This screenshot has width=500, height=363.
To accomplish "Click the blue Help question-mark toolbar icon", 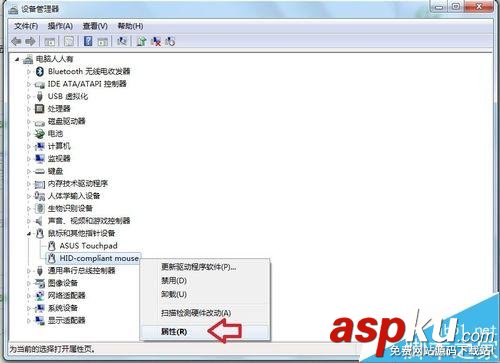I will (x=88, y=41).
